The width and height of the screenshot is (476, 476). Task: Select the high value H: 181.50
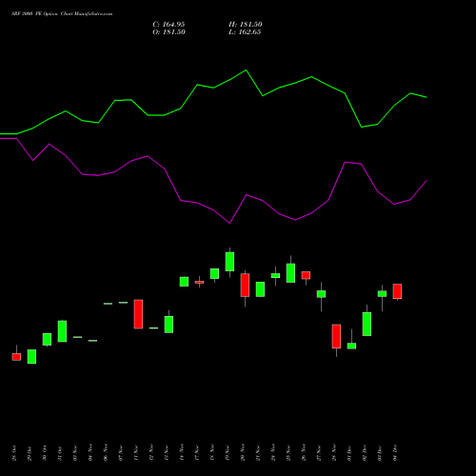pyautogui.click(x=246, y=24)
